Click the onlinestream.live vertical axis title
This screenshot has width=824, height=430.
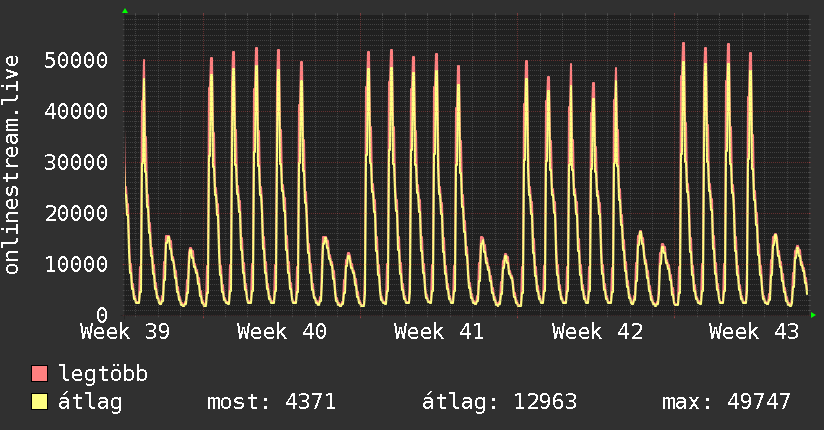[12, 165]
